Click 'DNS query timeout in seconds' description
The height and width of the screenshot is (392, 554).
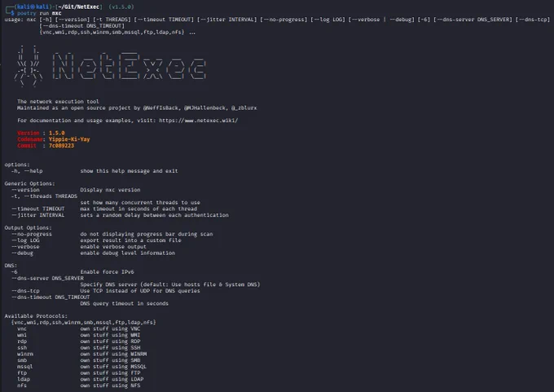tap(125, 304)
